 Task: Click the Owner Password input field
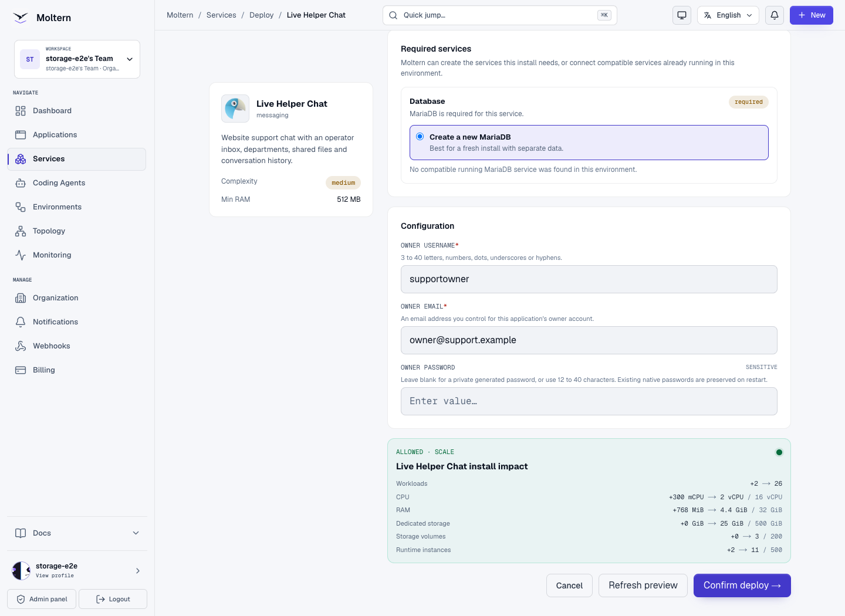pyautogui.click(x=589, y=401)
